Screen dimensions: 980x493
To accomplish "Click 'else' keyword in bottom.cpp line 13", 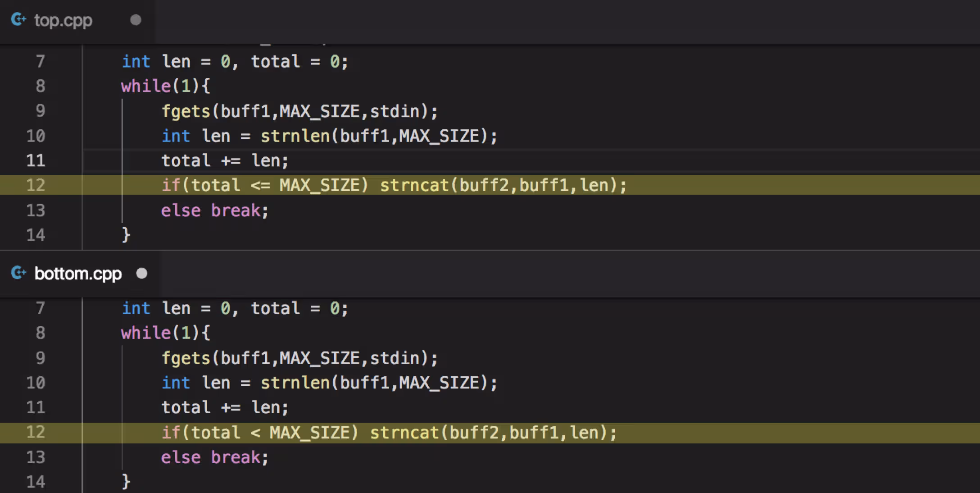I will click(x=181, y=457).
